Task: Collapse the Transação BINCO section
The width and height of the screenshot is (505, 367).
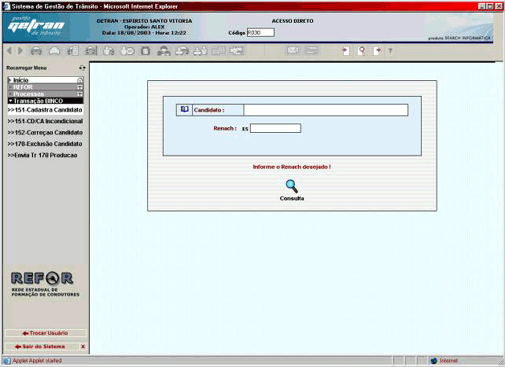Action: [45, 101]
